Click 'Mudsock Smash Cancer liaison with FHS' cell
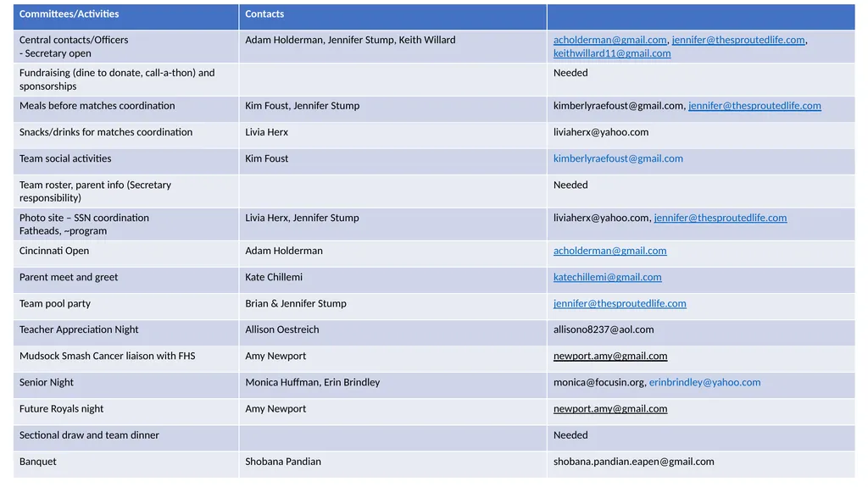Image resolution: width=868 pixels, height=487 pixels. (x=126, y=359)
